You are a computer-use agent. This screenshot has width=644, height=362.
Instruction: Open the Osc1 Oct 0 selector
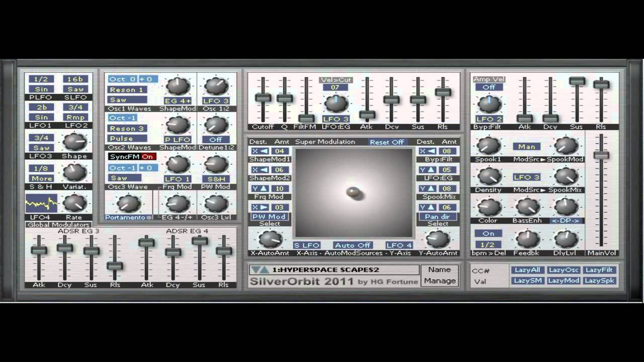click(123, 79)
